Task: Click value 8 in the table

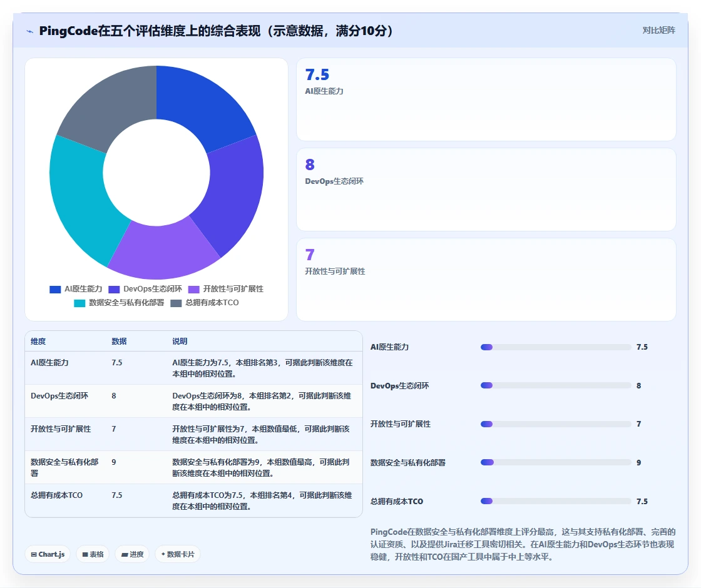Action: click(114, 395)
